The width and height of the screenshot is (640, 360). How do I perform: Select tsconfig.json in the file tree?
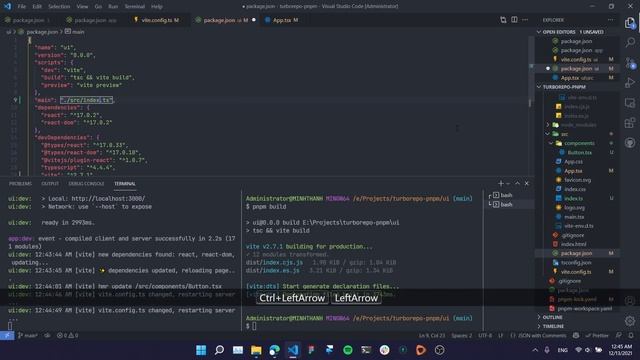(576, 262)
